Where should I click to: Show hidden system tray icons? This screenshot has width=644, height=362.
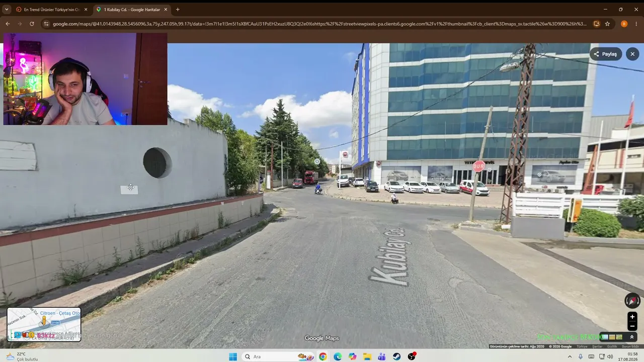pos(570,356)
